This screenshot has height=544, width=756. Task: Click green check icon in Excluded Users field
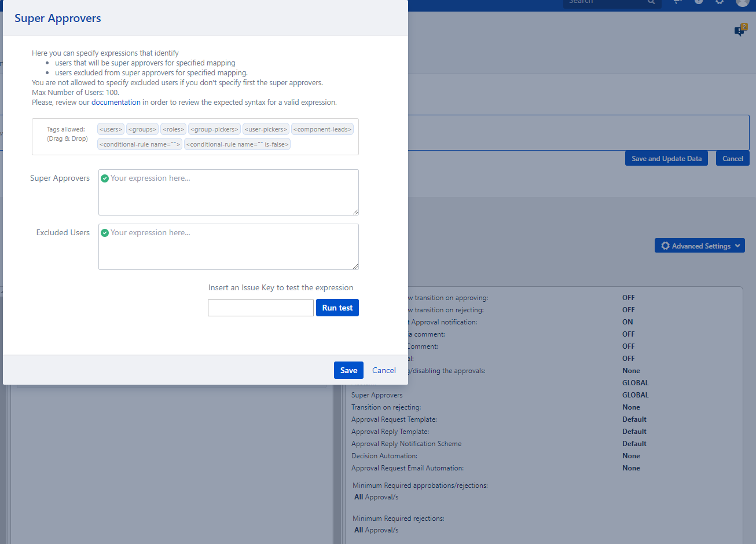(x=105, y=233)
